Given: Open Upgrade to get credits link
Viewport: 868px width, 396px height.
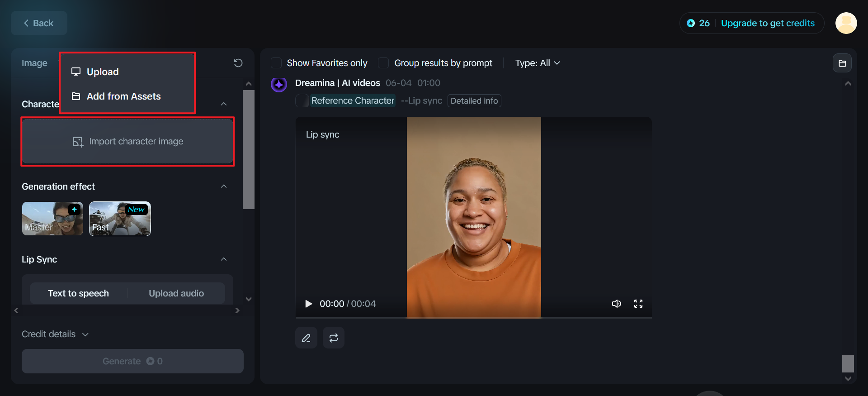Looking at the screenshot, I should coord(768,23).
